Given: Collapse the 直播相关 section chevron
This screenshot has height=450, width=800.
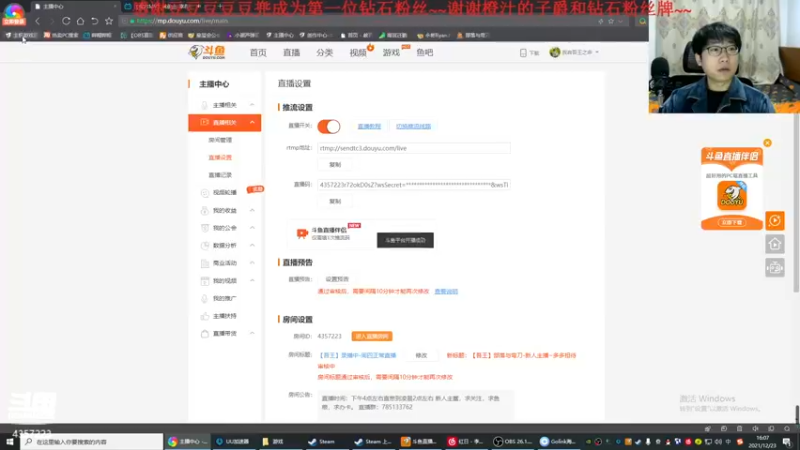Looking at the screenshot, I should click(x=252, y=122).
